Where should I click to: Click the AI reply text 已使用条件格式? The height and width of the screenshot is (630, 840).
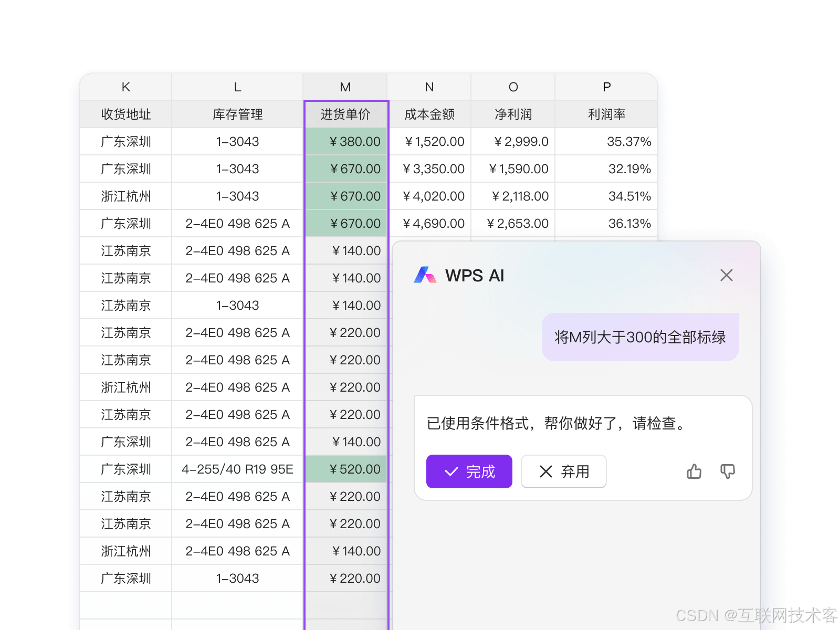[x=478, y=423]
